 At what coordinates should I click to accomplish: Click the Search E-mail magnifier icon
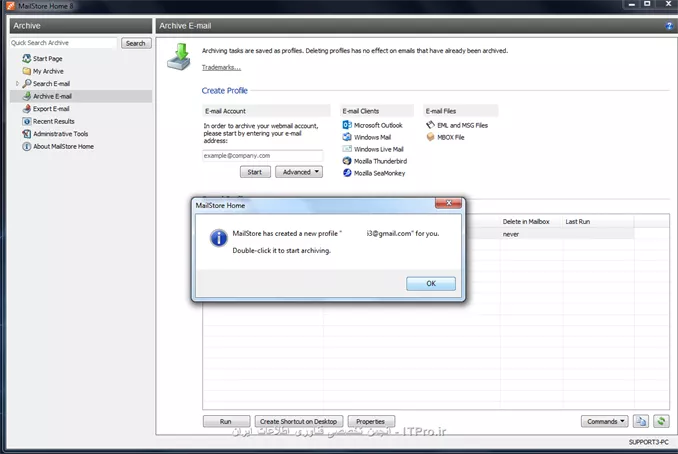(x=27, y=83)
